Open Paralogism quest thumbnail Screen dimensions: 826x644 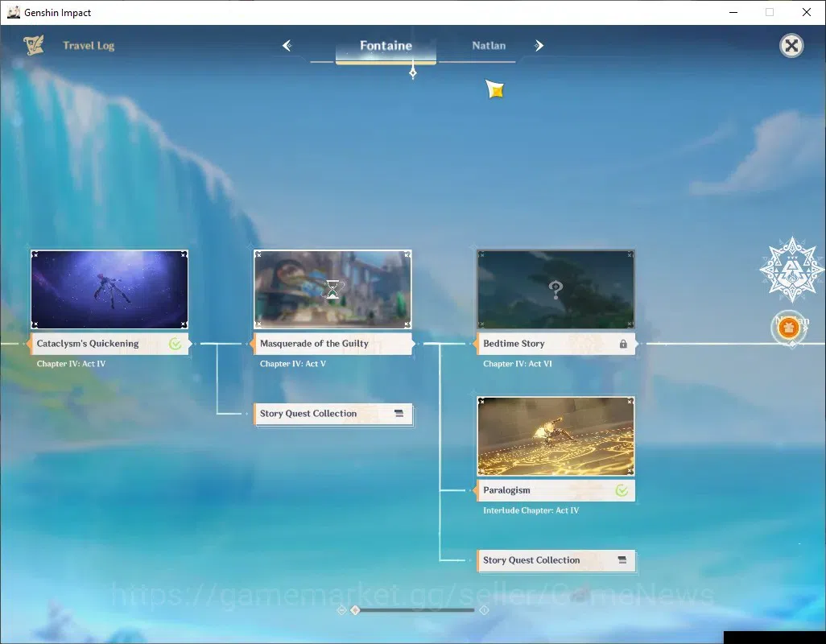click(555, 436)
